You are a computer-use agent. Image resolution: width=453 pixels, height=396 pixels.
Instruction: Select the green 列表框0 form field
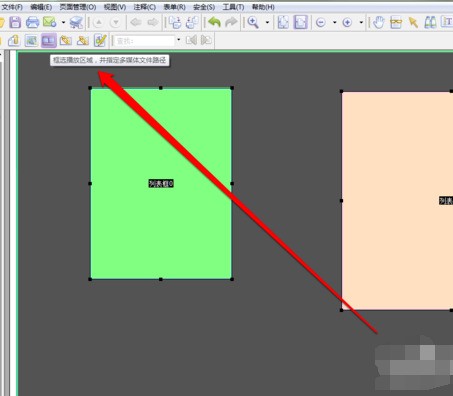(161, 183)
